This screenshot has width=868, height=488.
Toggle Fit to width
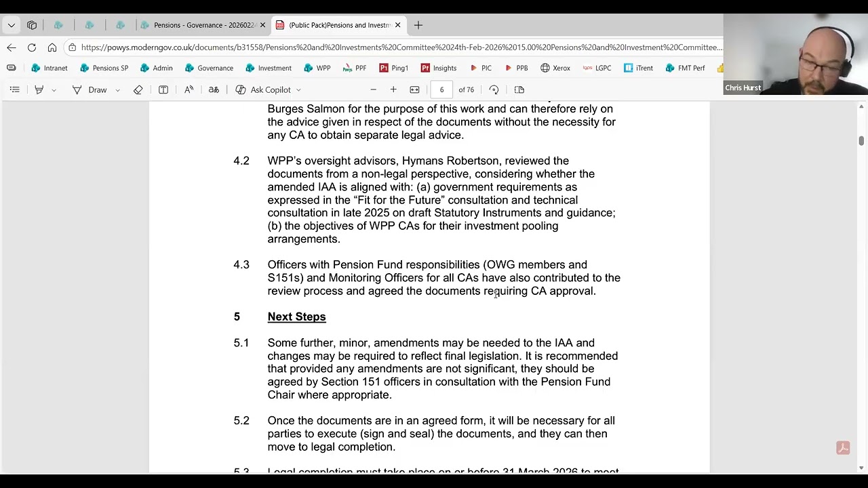[415, 89]
